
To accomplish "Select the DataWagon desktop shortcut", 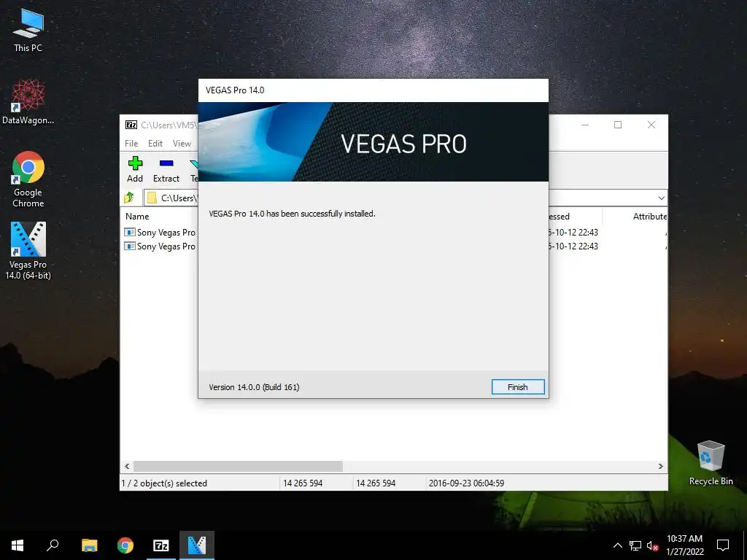I will (x=28, y=102).
